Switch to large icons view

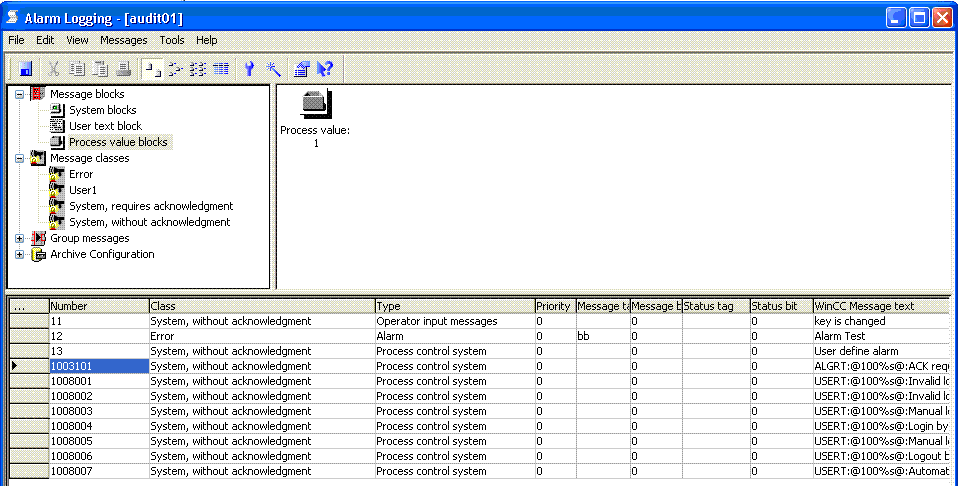152,69
